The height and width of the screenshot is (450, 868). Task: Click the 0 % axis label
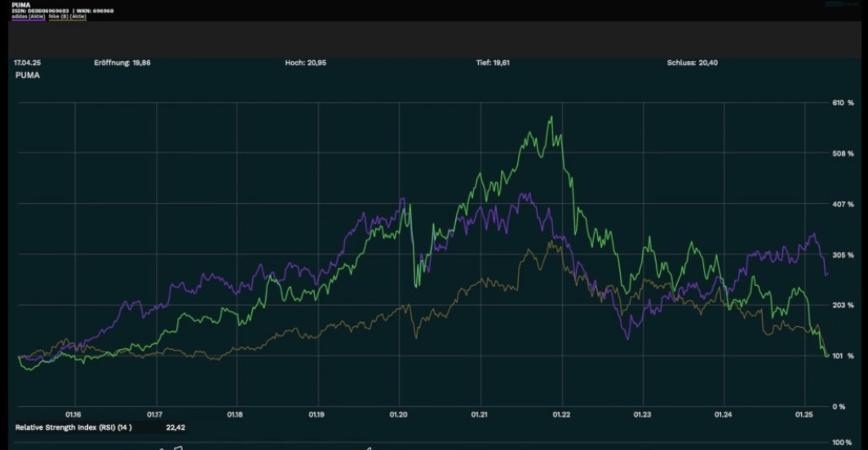coord(839,406)
